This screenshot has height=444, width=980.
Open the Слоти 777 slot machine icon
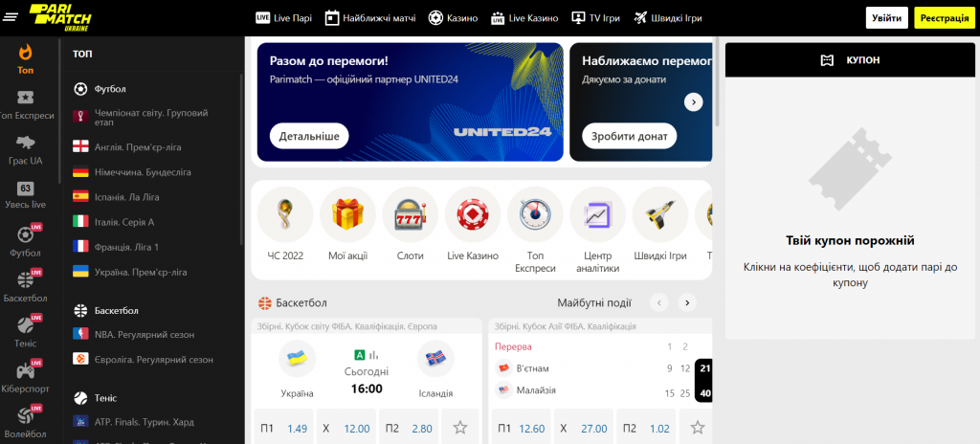point(410,215)
